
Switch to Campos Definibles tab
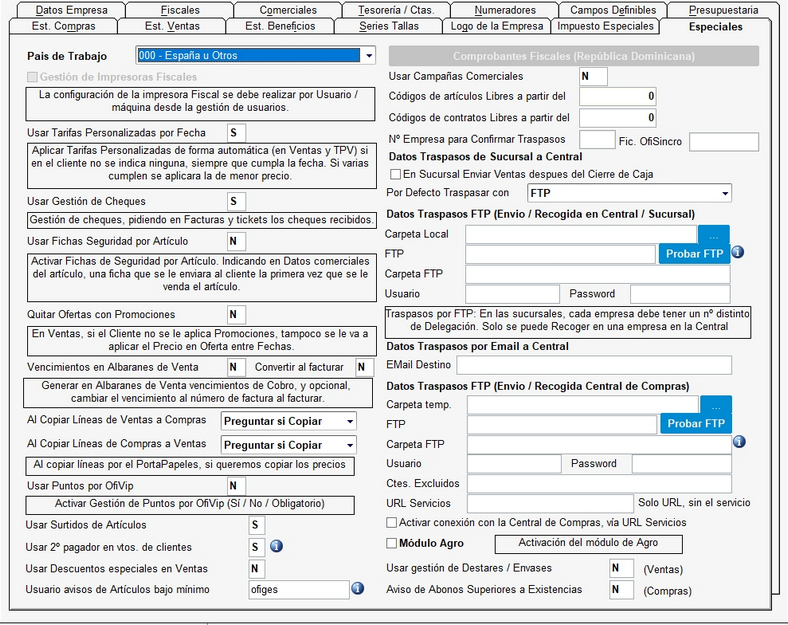(x=613, y=10)
